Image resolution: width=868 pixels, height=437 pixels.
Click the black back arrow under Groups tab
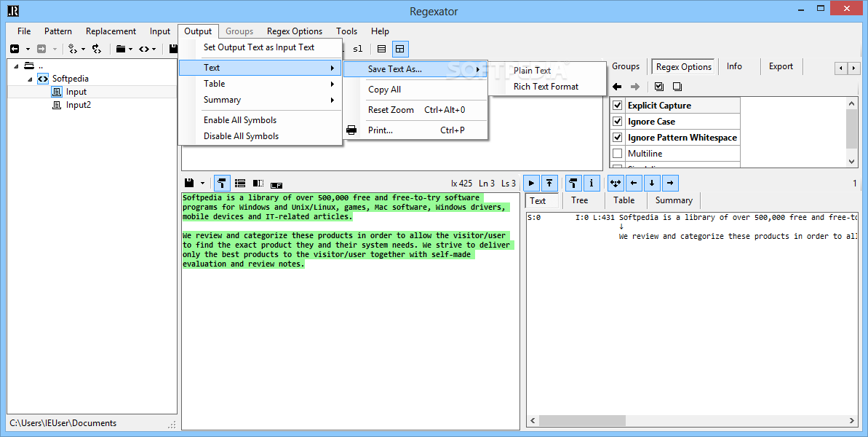pyautogui.click(x=617, y=87)
